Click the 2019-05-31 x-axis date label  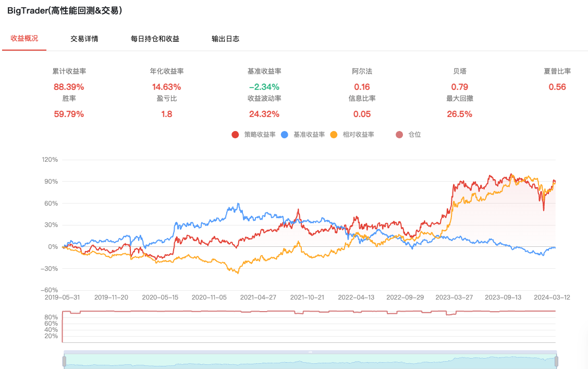(x=63, y=297)
